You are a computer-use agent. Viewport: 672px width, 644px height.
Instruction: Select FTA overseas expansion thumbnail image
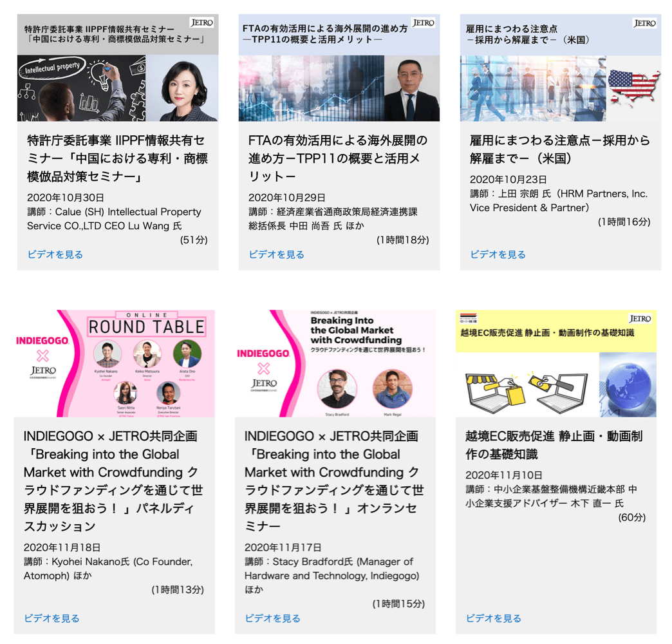(x=339, y=68)
